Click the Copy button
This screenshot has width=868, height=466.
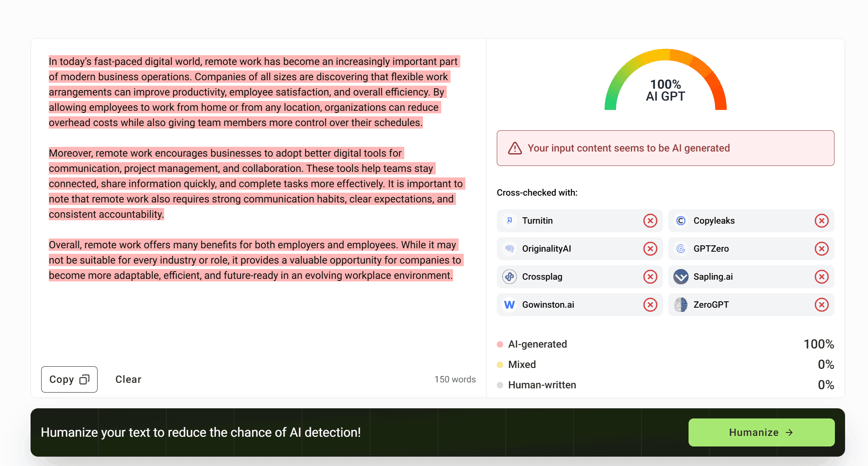(69, 379)
